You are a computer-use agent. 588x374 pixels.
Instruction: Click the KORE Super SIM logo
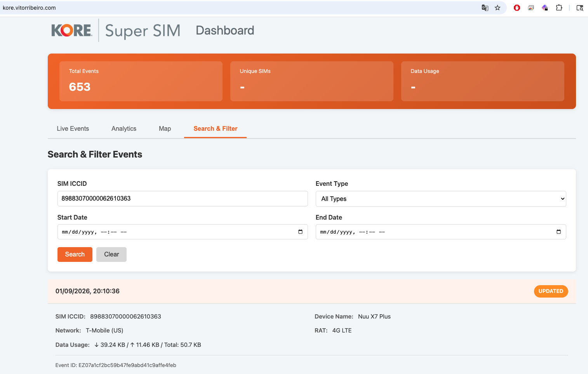click(115, 30)
